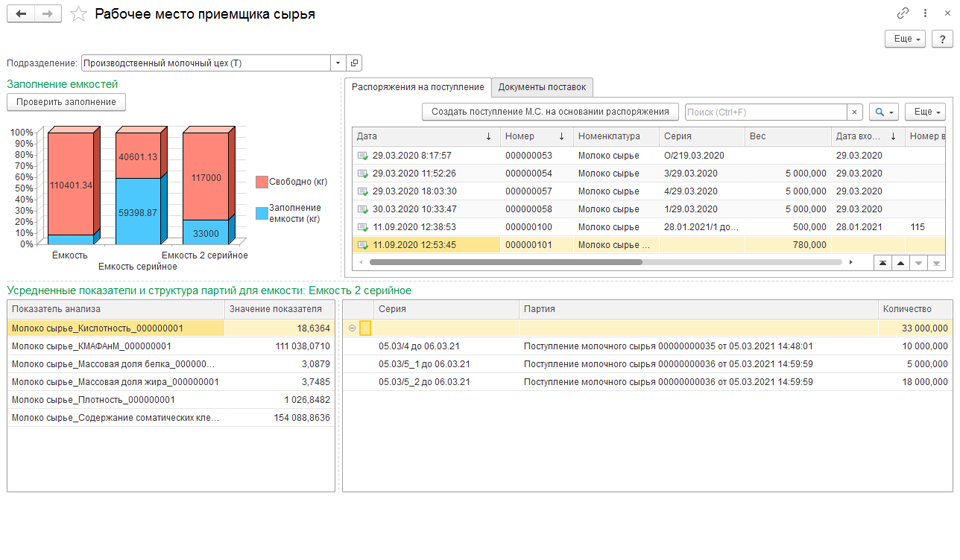Move list to last row arrow icon

(x=936, y=263)
